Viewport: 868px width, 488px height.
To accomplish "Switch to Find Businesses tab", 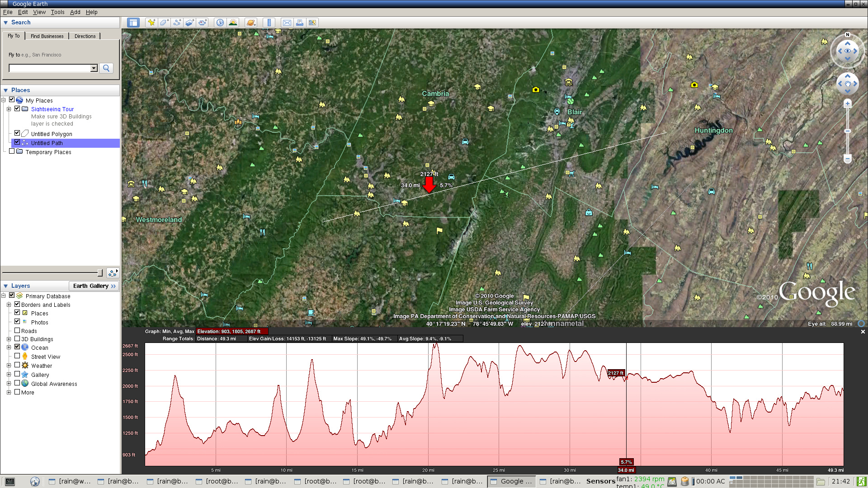I will [x=47, y=36].
